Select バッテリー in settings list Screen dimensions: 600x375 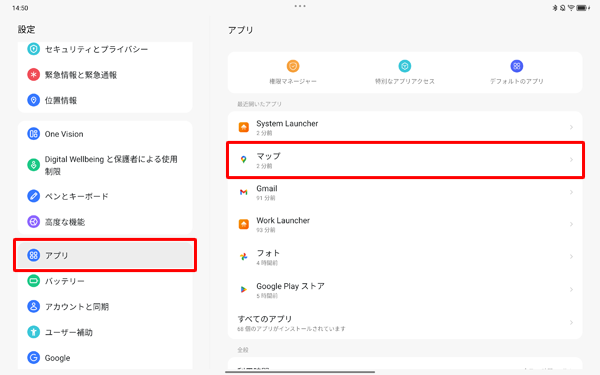point(105,281)
